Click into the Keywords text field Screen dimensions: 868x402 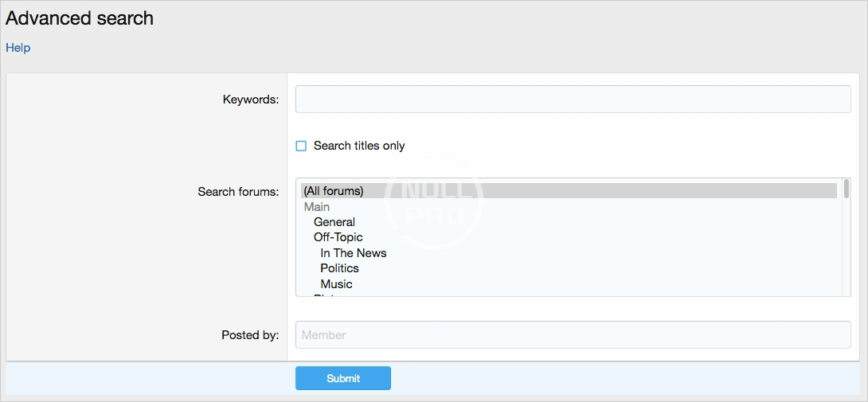(x=573, y=100)
